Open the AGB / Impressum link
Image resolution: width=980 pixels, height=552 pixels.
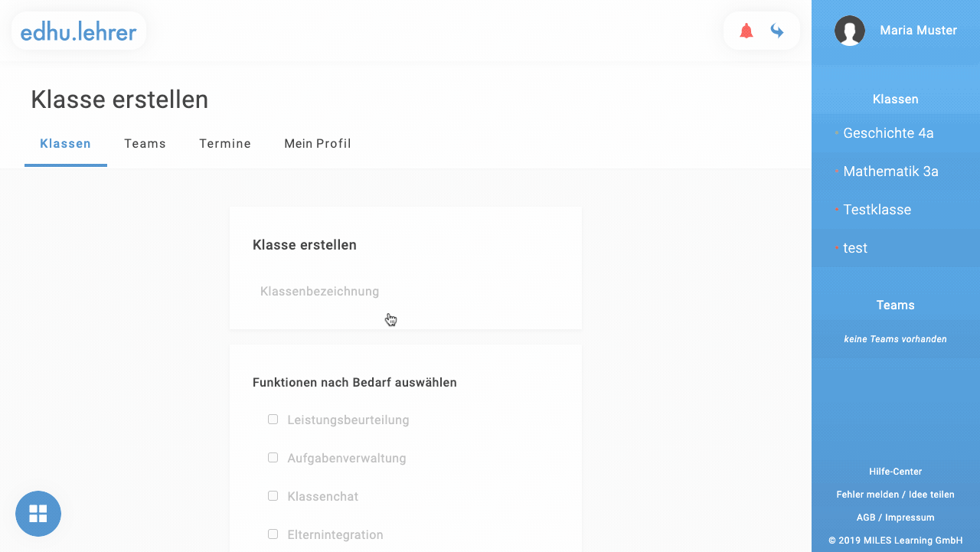[896, 518]
